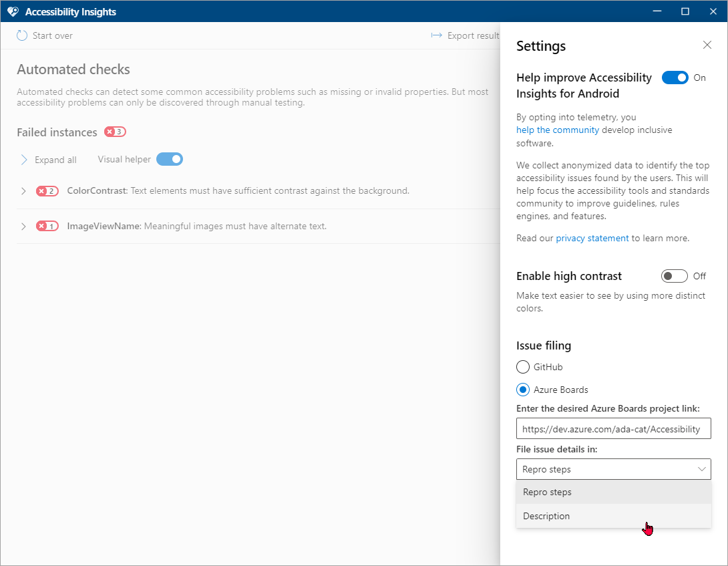
Task: Click the Start over refresh icon
Action: click(22, 35)
